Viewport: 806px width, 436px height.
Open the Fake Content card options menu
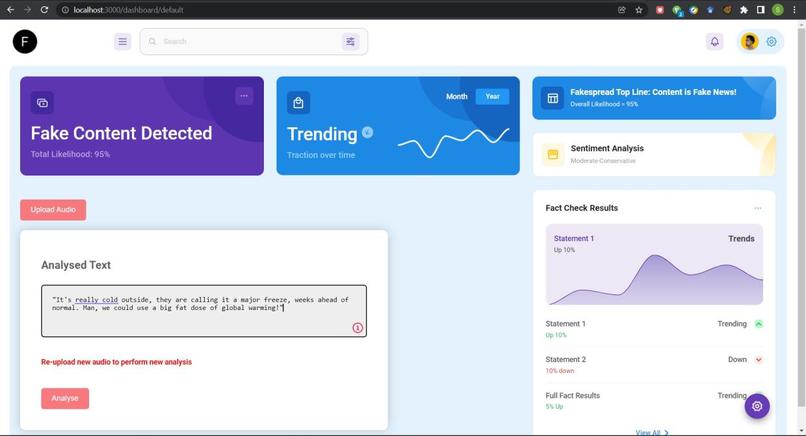(x=244, y=96)
